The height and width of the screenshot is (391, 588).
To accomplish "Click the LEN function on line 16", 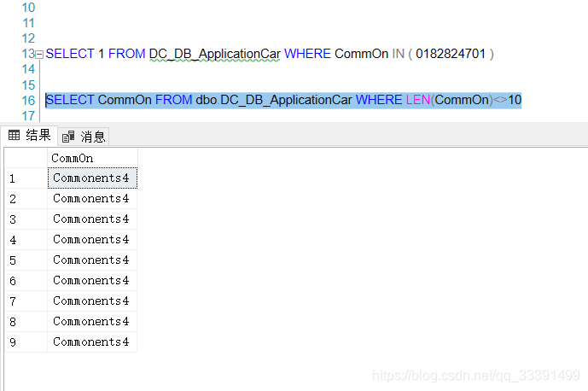I will [x=418, y=100].
